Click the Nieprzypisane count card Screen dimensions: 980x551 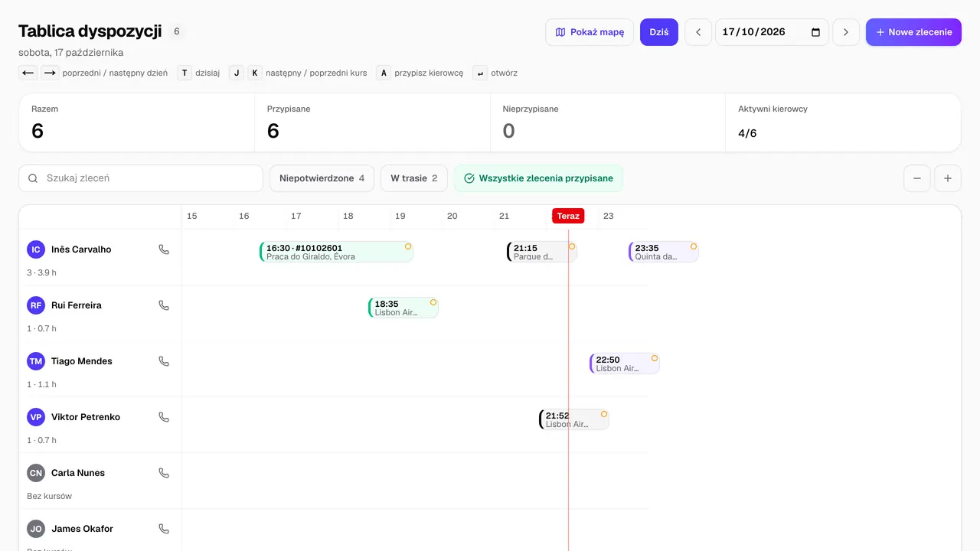608,122
